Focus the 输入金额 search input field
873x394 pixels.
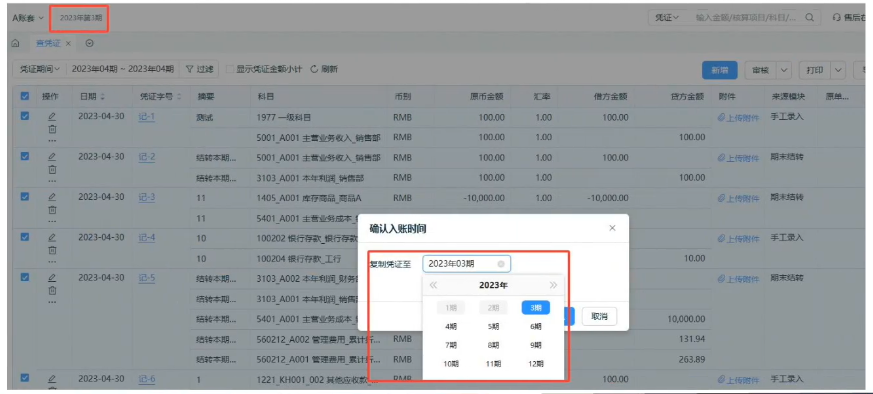pyautogui.click(x=745, y=18)
